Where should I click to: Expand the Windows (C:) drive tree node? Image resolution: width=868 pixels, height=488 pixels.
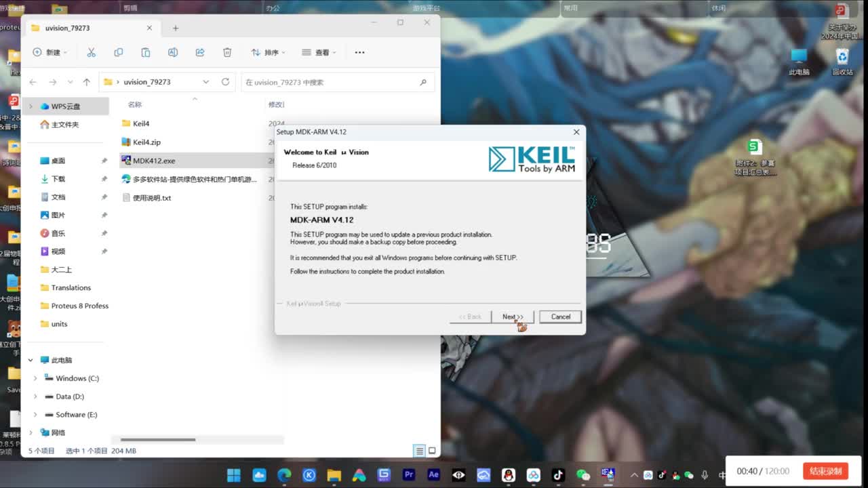[35, 378]
